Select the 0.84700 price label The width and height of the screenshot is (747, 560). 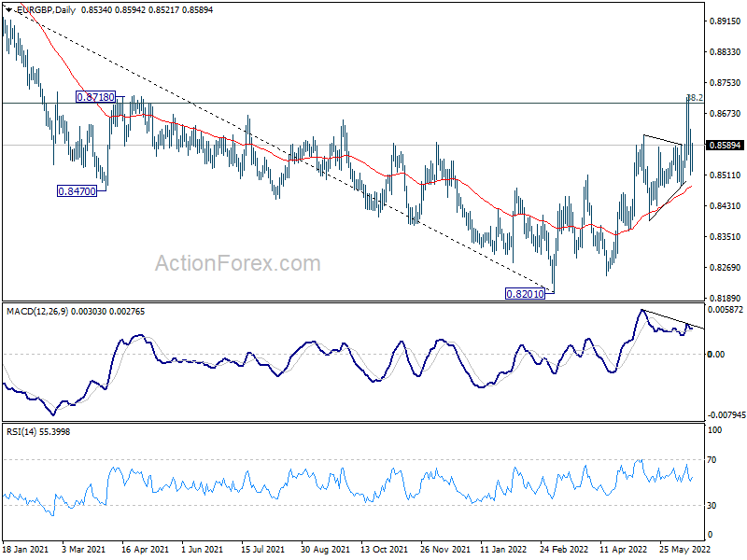[77, 191]
